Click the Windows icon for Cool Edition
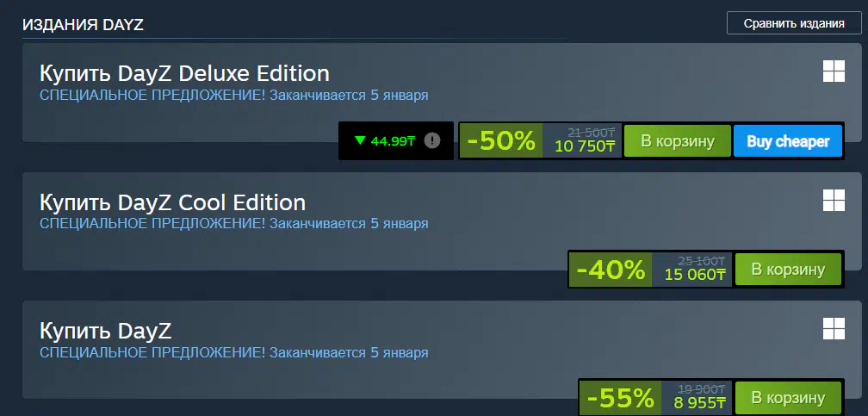 click(834, 200)
